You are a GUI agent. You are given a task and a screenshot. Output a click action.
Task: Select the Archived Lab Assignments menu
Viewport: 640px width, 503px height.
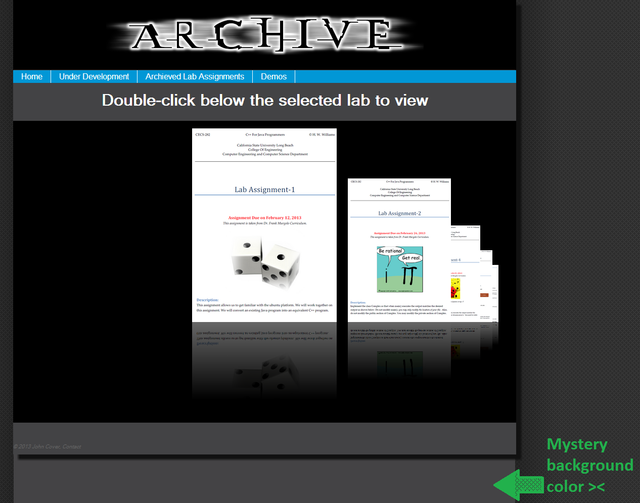click(x=194, y=77)
